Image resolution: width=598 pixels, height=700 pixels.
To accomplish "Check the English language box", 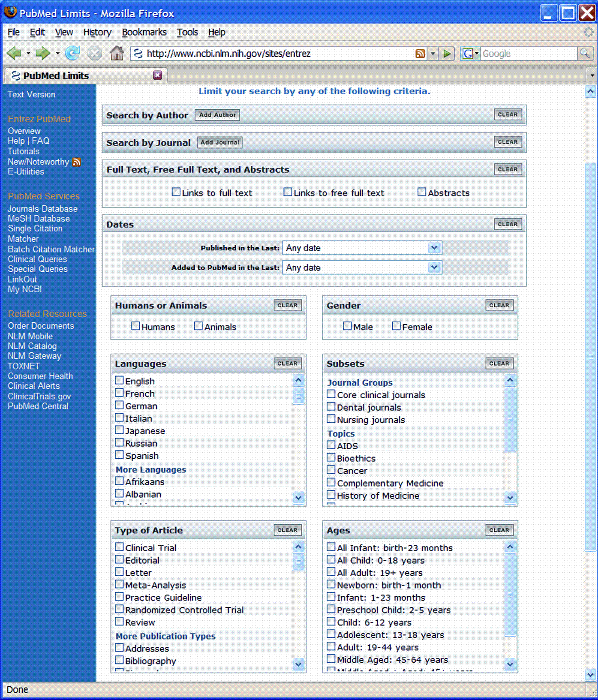I will (119, 380).
